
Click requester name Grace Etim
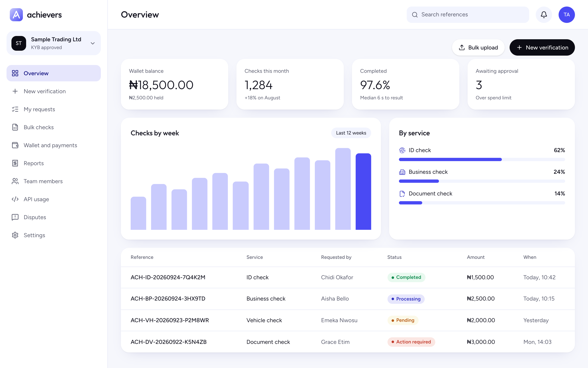[335, 342]
